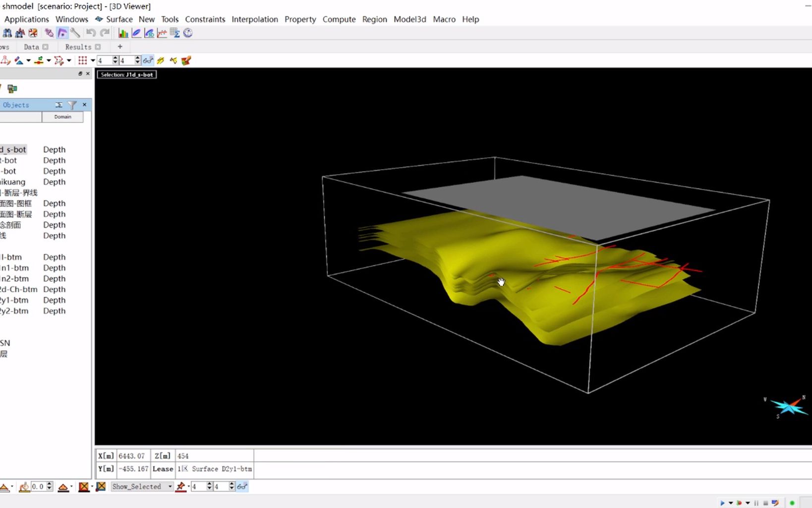Click the orange X box with blue border

coord(101,487)
